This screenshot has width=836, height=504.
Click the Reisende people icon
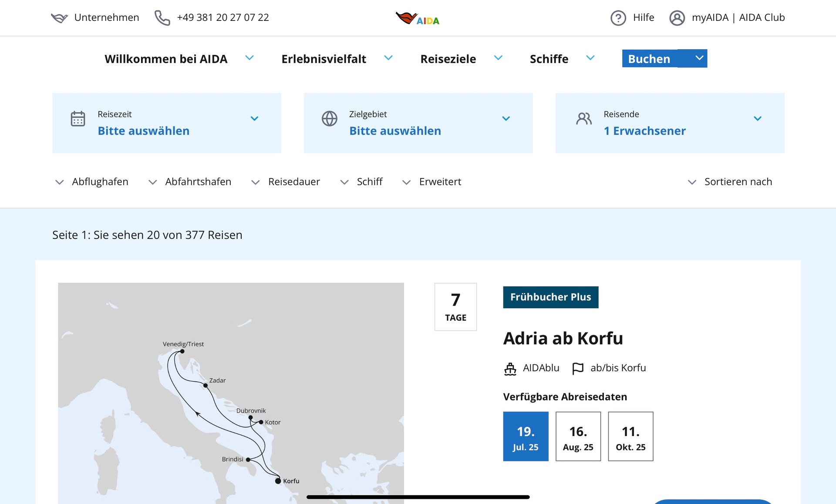pyautogui.click(x=584, y=118)
